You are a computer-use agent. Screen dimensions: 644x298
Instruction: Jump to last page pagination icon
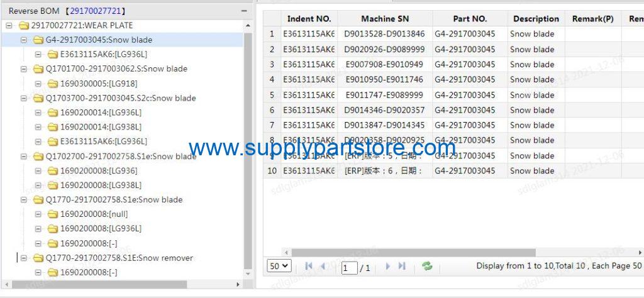[402, 267]
